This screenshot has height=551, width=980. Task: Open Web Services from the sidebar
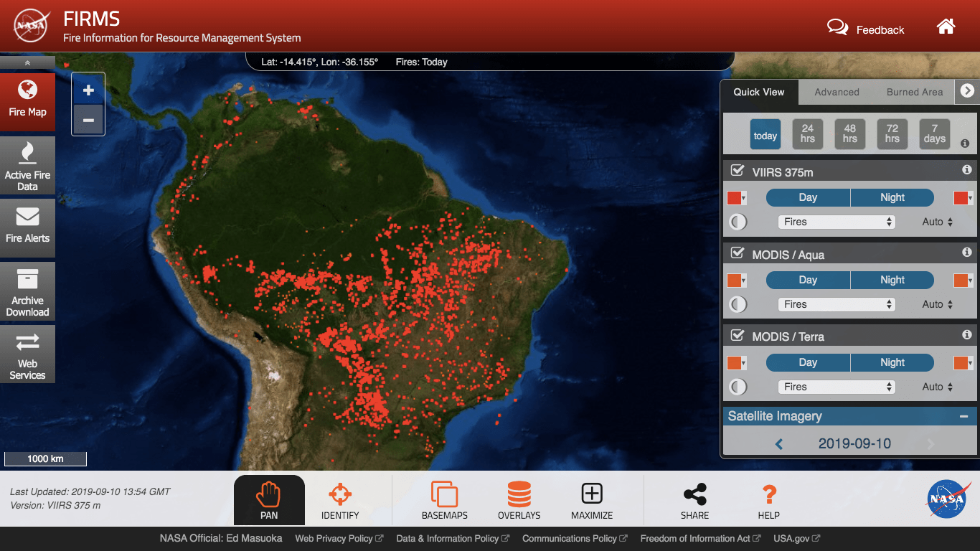point(27,354)
